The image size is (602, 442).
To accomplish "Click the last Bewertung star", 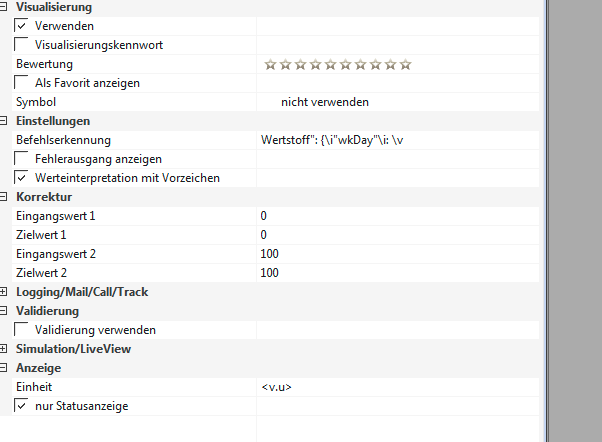I will (405, 64).
